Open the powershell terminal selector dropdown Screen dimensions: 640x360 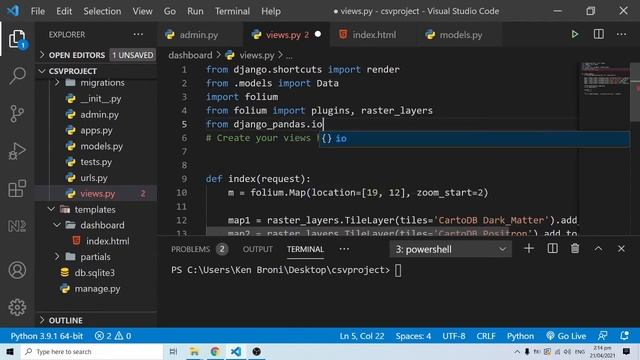coord(451,249)
